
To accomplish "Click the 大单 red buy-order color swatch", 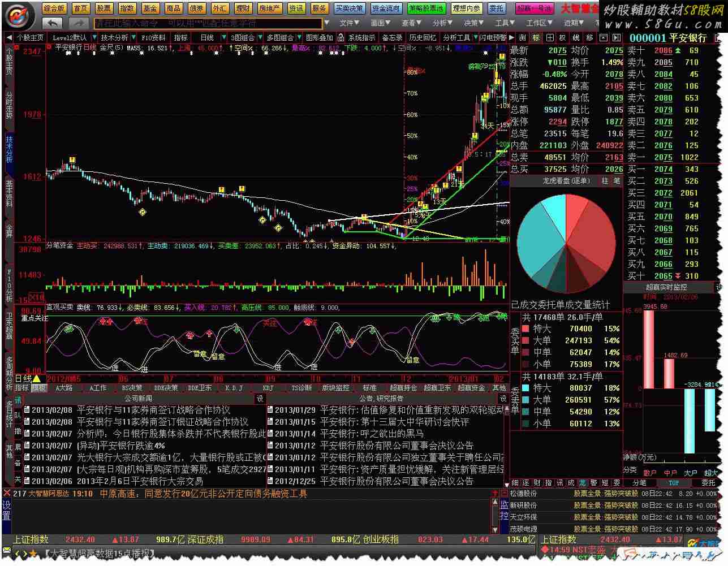I will (525, 340).
